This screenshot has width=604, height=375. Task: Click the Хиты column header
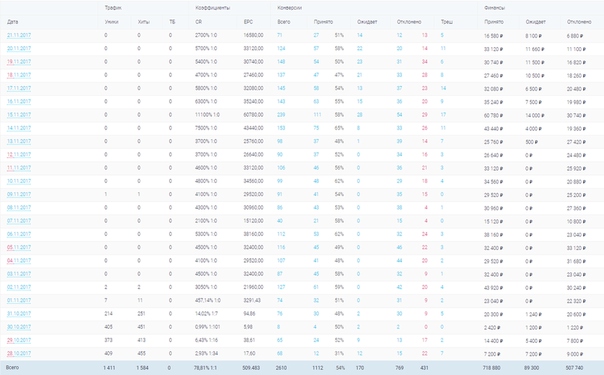[x=144, y=22]
